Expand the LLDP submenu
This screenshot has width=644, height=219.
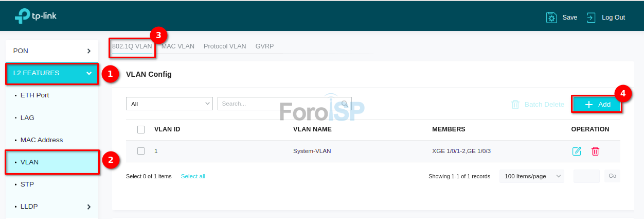(x=88, y=207)
